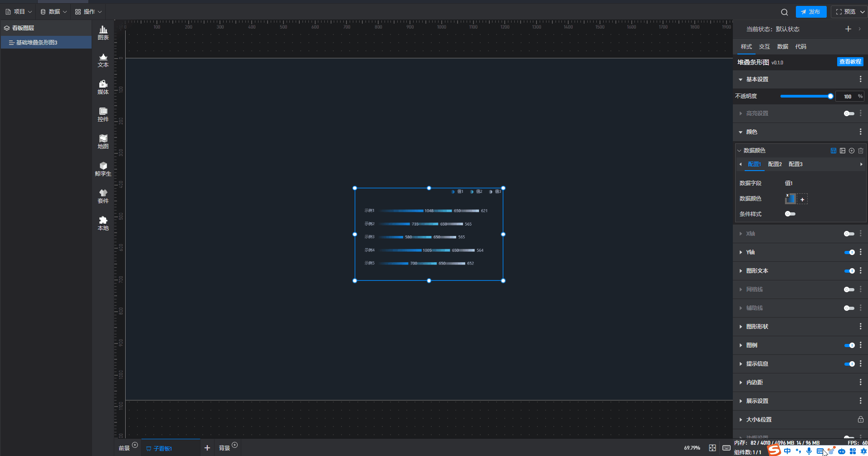Open the 控件 controls components panel
This screenshot has width=868, height=456.
pyautogui.click(x=103, y=114)
